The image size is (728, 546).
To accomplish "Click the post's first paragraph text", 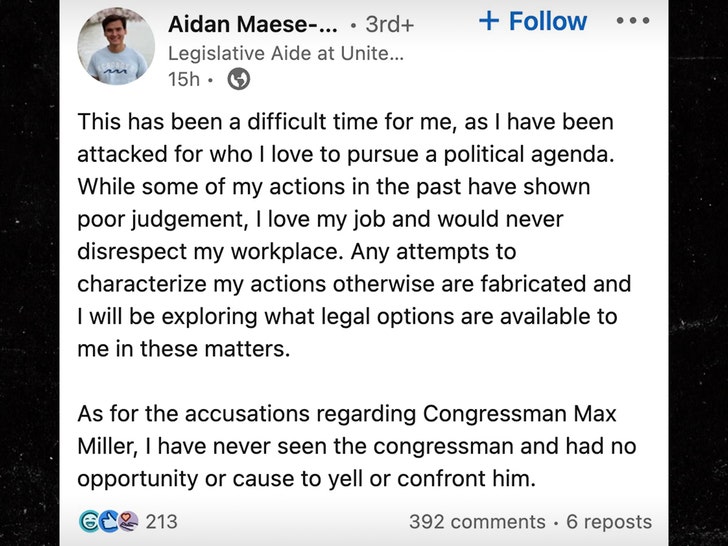I will coord(355,235).
